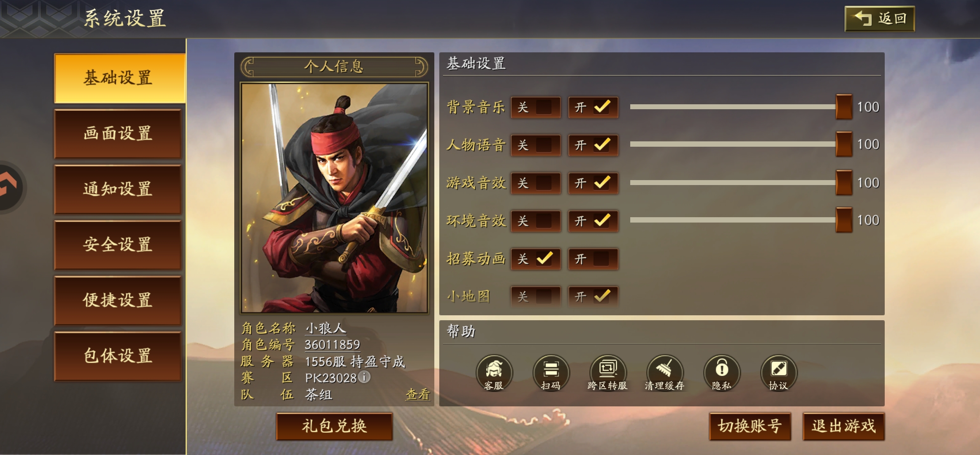Open the 跨区转服 server transfer icon
The height and width of the screenshot is (455, 980).
(x=608, y=373)
